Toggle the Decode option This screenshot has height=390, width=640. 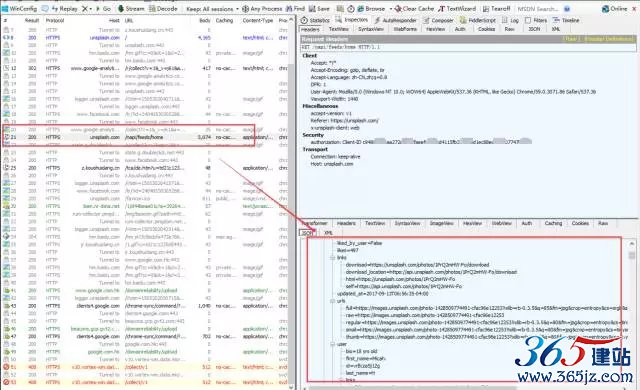pos(163,9)
